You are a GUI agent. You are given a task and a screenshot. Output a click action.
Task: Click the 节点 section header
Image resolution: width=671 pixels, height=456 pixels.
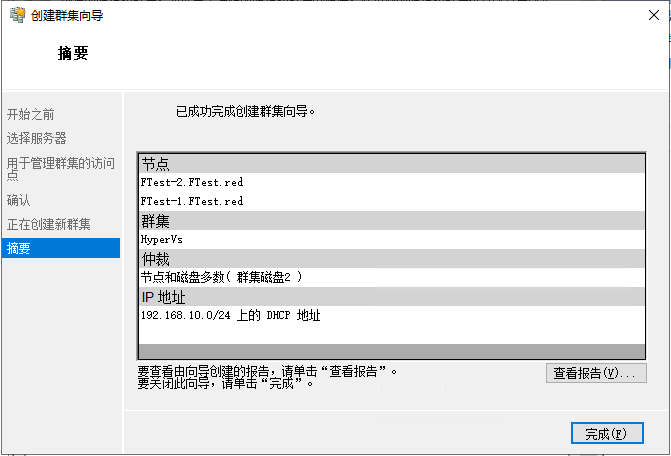pos(392,164)
